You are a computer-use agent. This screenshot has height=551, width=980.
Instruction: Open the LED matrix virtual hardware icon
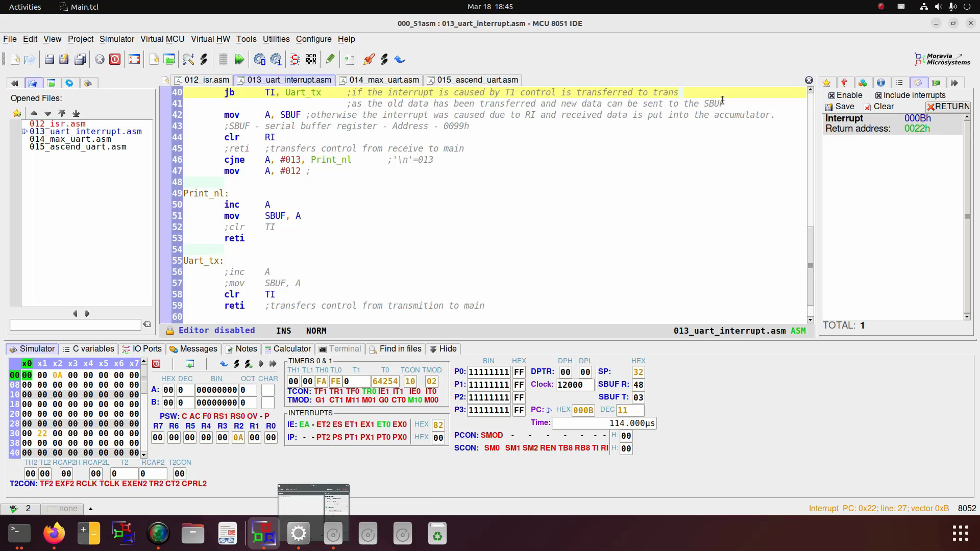tap(310, 60)
